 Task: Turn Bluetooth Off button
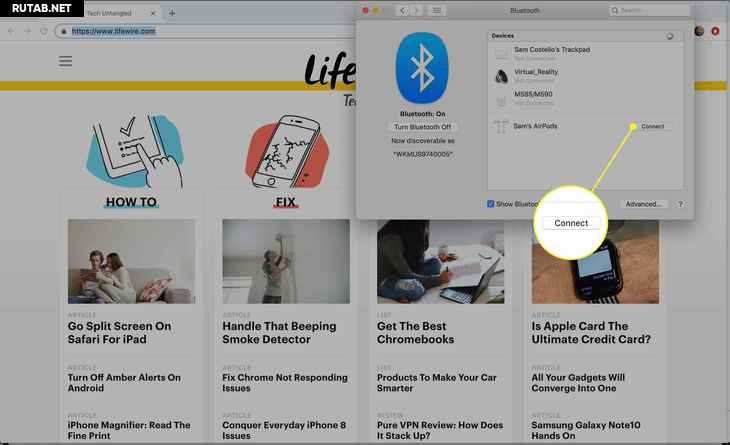click(x=423, y=127)
